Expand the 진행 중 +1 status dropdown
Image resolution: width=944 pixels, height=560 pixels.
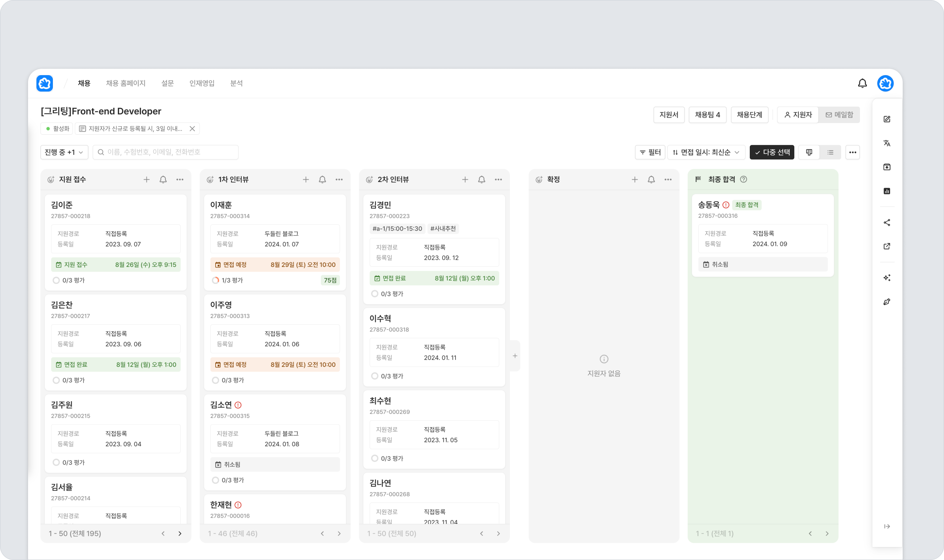coord(64,152)
